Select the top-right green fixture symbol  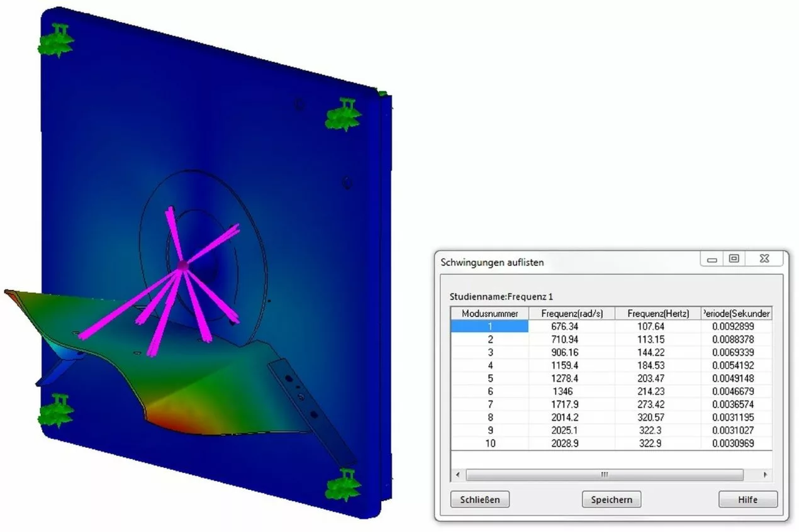tap(344, 115)
